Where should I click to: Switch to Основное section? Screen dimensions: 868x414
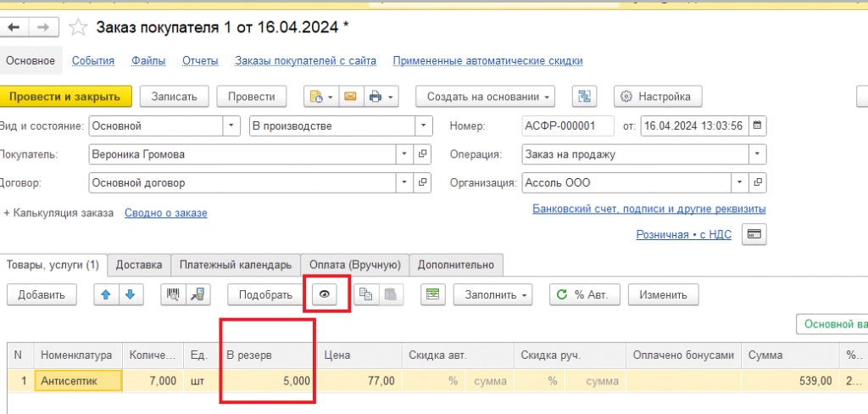point(31,61)
